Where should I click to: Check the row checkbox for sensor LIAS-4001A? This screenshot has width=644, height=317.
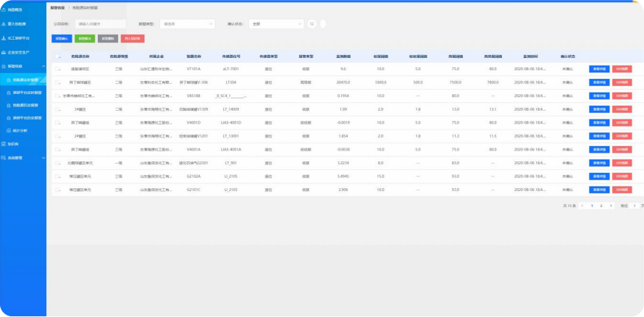[57, 149]
